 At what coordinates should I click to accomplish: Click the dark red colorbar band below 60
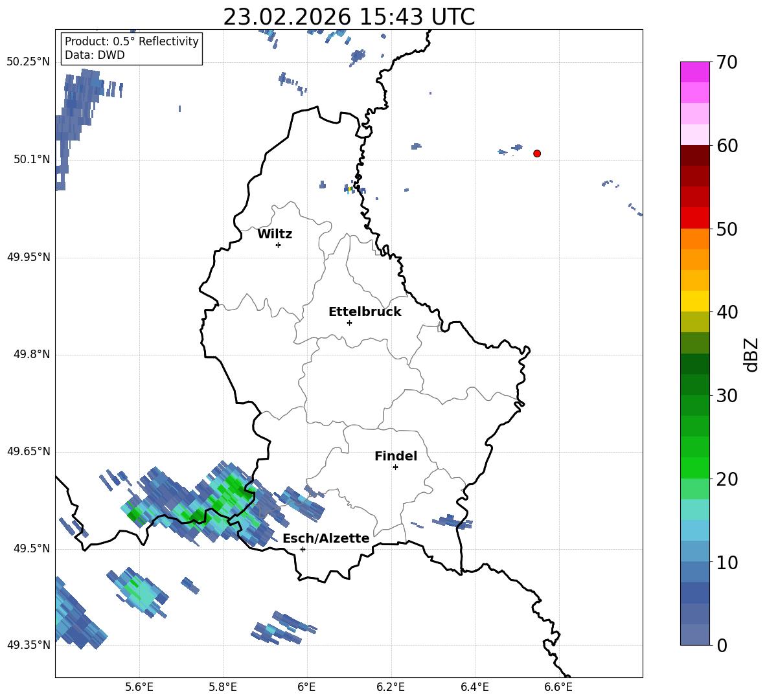click(x=694, y=155)
